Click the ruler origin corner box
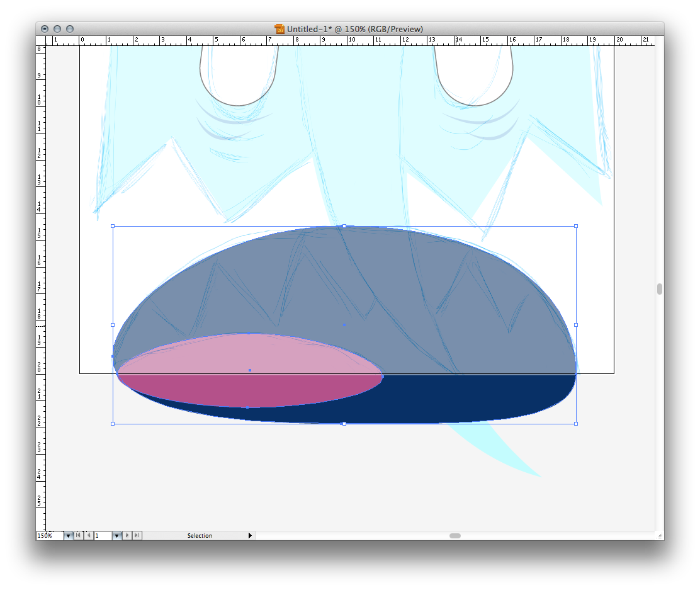The height and width of the screenshot is (590, 700). pos(41,40)
